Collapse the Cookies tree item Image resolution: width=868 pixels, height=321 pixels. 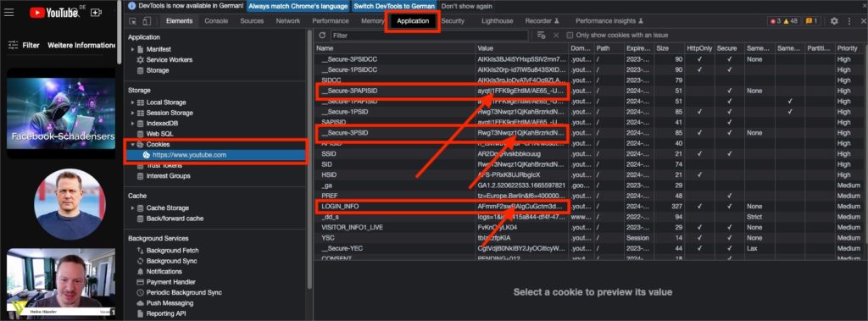point(132,145)
